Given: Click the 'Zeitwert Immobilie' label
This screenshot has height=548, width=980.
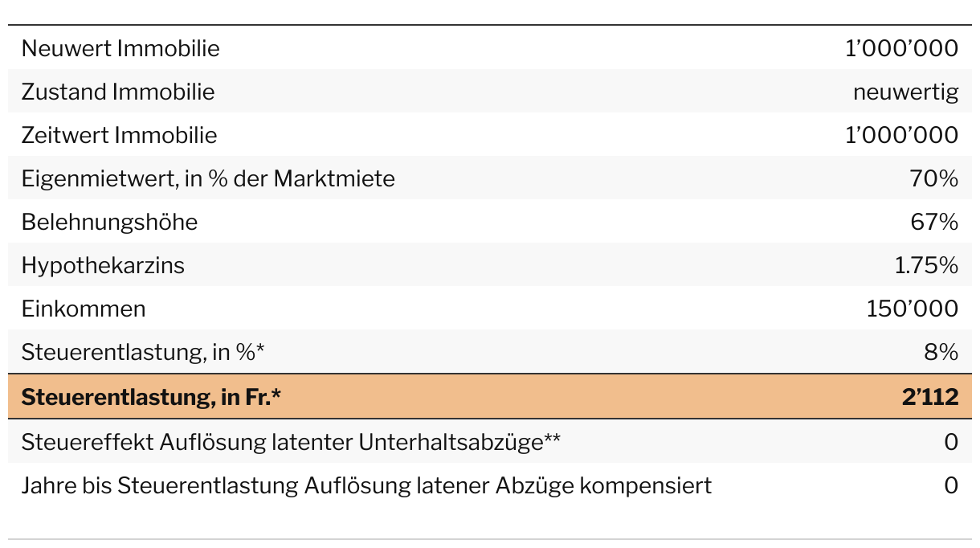Looking at the screenshot, I should (x=119, y=135).
